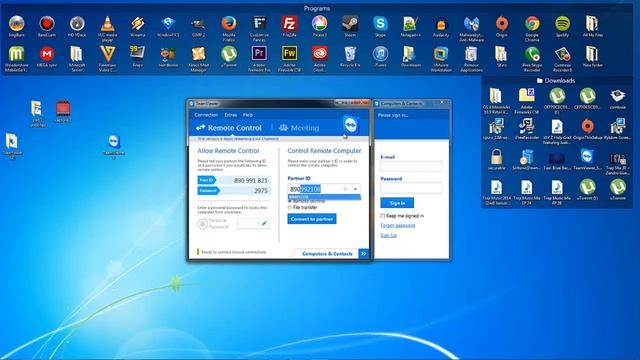Collapse the Computers & Contacts panel arrow
Image resolution: width=640 pixels, height=360 pixels.
coord(363,254)
